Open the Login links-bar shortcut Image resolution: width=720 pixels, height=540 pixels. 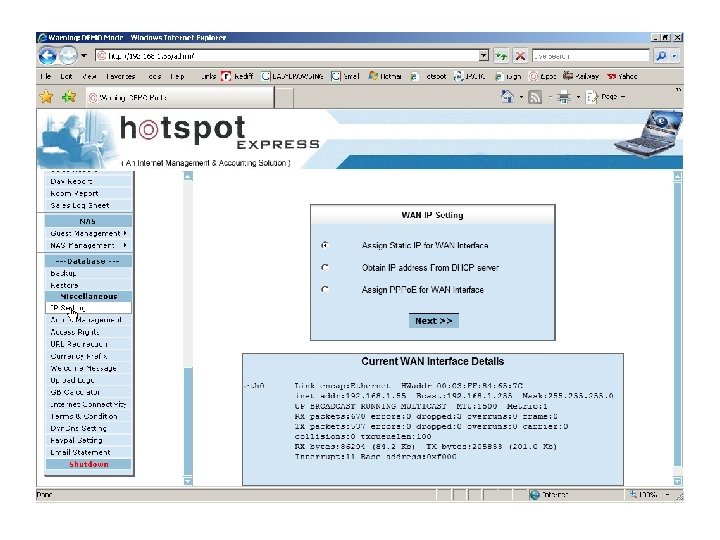click(x=508, y=76)
